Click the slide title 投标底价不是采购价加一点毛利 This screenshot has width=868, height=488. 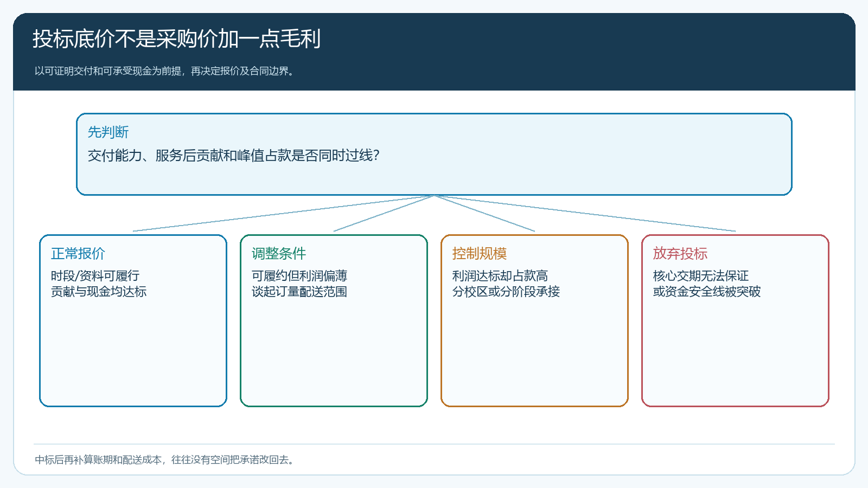click(x=177, y=39)
